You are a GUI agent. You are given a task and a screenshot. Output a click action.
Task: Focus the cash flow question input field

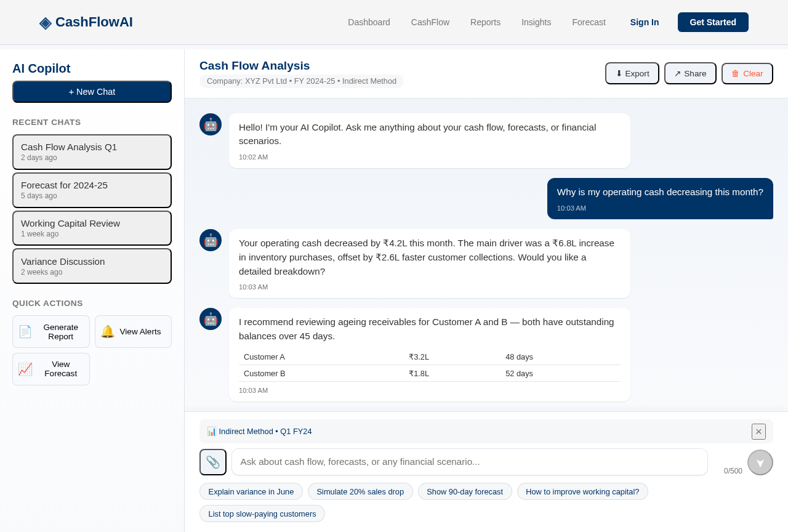pyautogui.click(x=470, y=462)
